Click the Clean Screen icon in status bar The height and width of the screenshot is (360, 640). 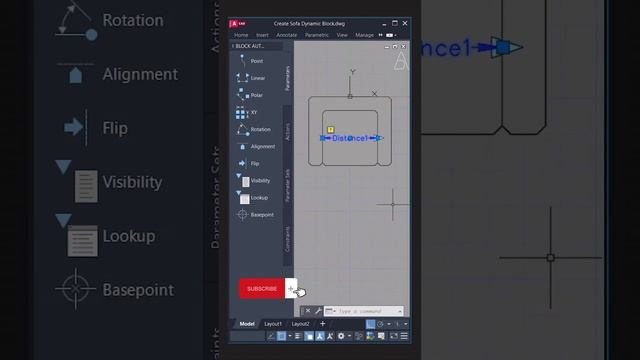[x=394, y=336]
